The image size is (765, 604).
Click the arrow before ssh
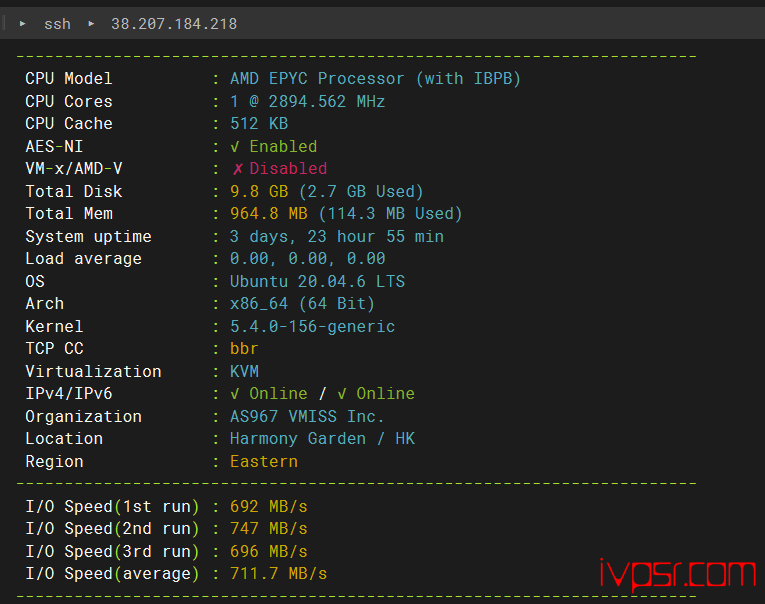pos(22,23)
